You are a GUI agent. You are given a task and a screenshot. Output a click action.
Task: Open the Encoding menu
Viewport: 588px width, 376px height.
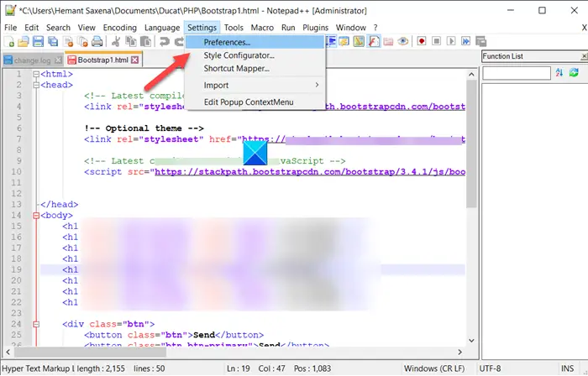point(119,28)
